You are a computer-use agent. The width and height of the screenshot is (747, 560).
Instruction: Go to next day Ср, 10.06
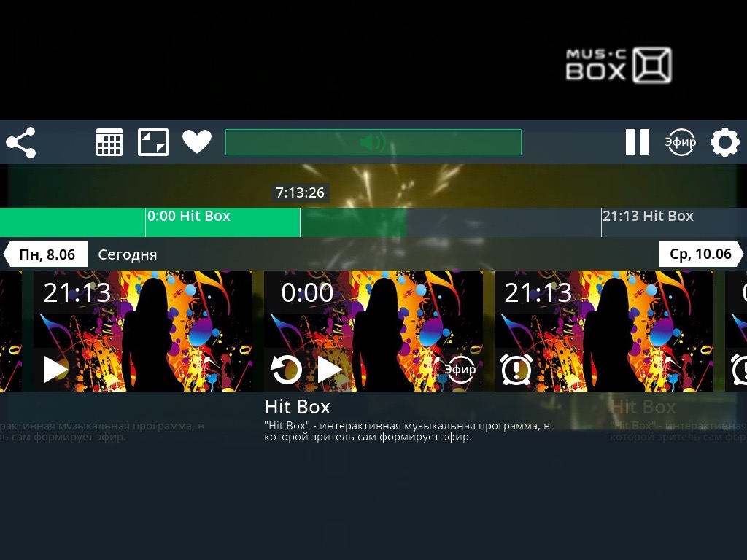coord(701,254)
